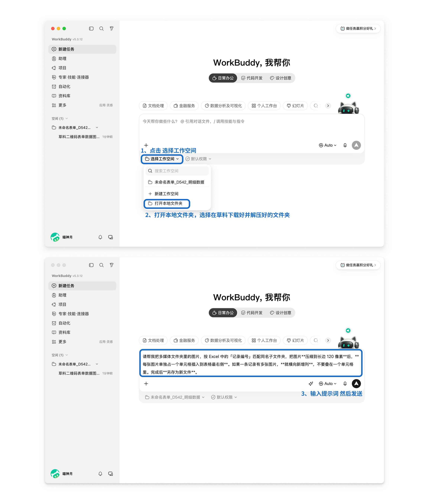The width and height of the screenshot is (429, 504).
Task: Click filter funnel icon in bottom window
Action: pos(111,265)
